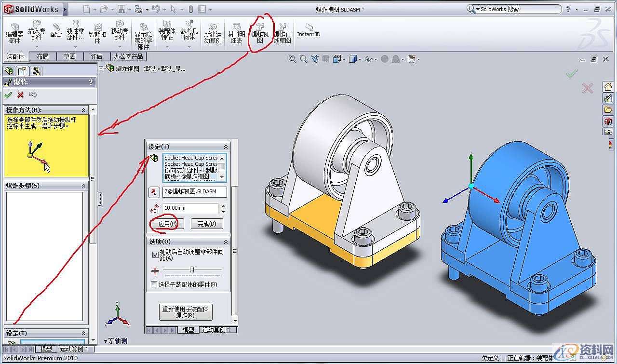
Task: Select the 爆炸直线草图 tool
Action: point(282,31)
